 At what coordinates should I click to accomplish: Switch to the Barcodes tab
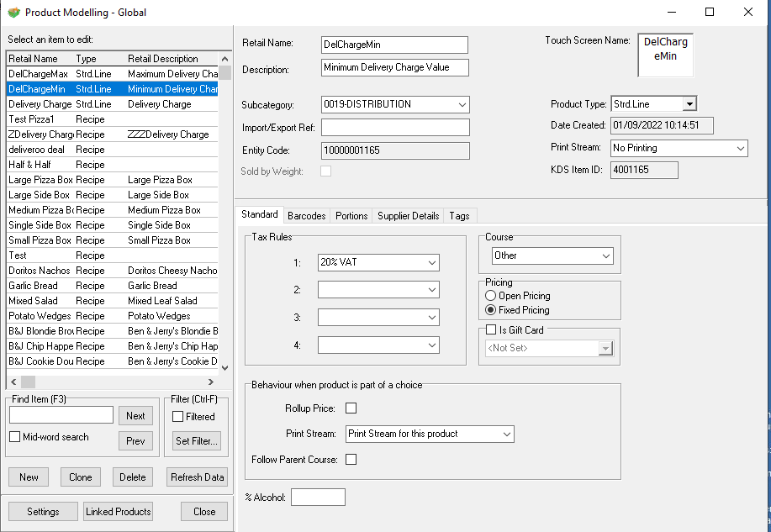[x=307, y=216]
